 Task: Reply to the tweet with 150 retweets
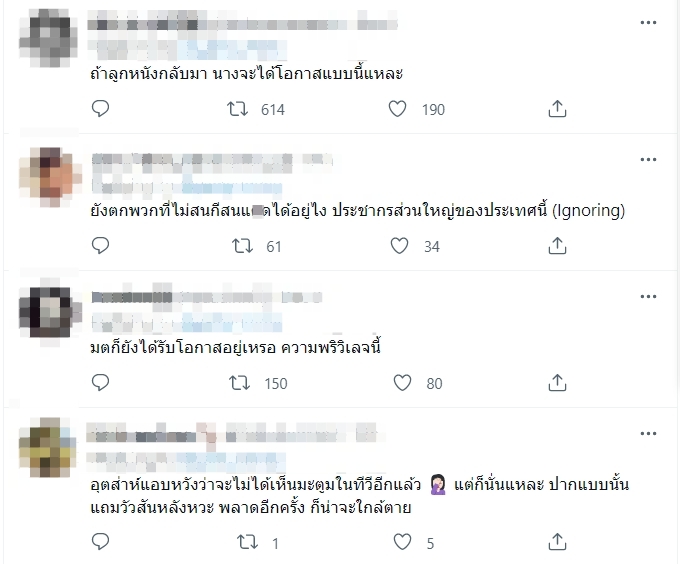[x=100, y=382]
